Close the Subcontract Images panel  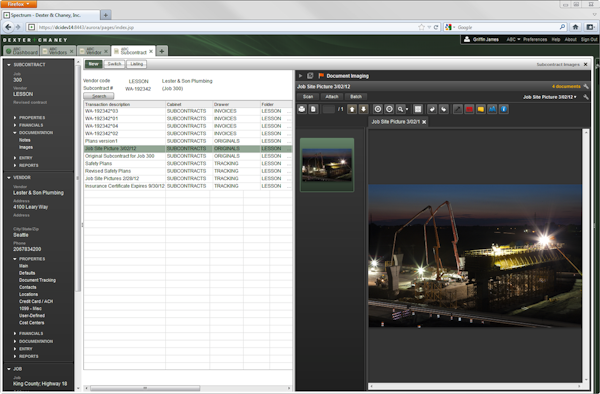coord(585,65)
